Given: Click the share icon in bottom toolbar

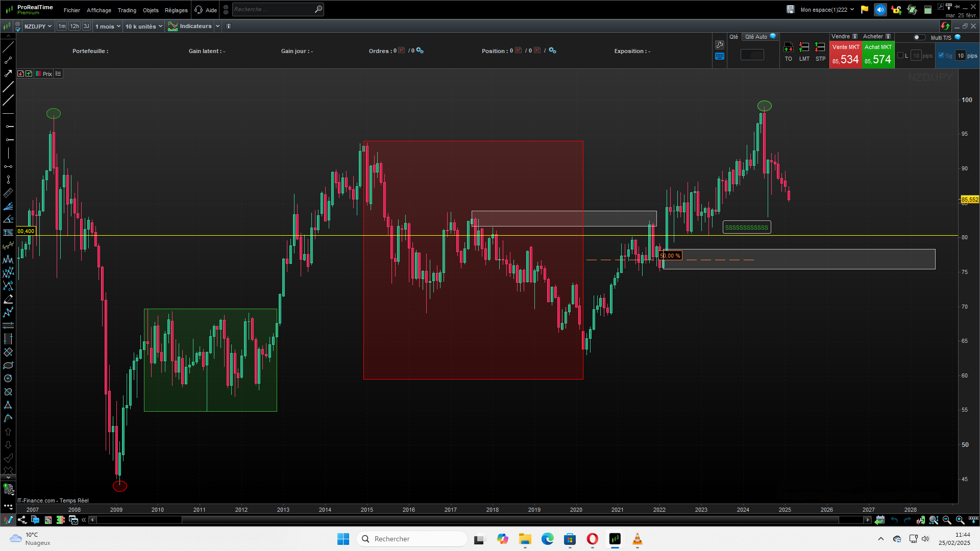Looking at the screenshot, I should coord(22,520).
